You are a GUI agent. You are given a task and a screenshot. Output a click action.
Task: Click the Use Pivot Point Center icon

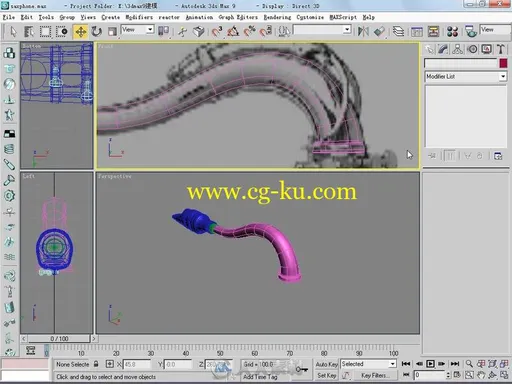pyautogui.click(x=163, y=32)
